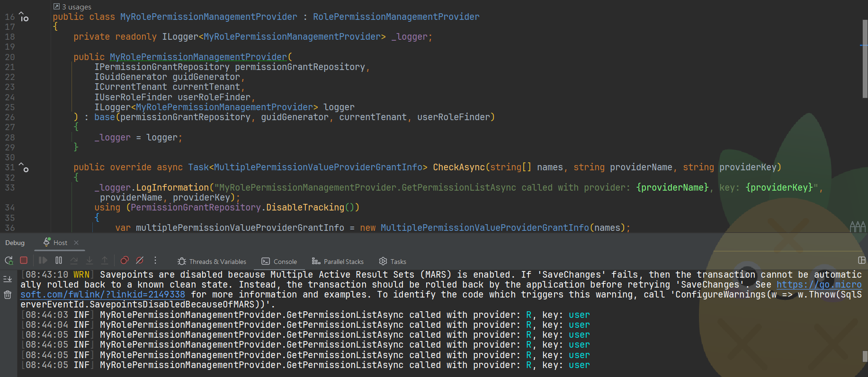Open the go.microsoft.com fwlink hyperlink
This screenshot has height=377, width=868.
click(819, 285)
